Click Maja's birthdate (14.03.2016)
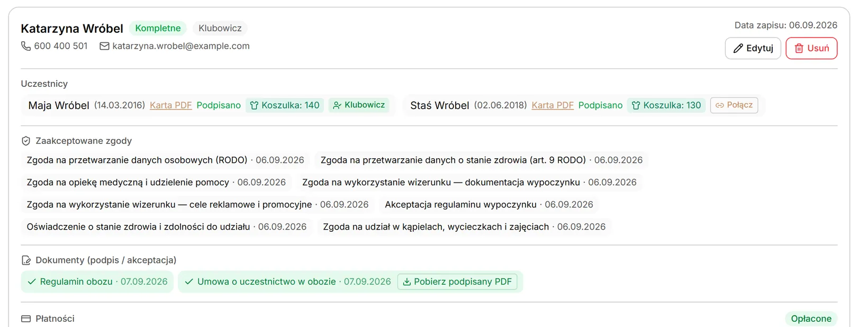The height and width of the screenshot is (327, 868). pyautogui.click(x=120, y=105)
